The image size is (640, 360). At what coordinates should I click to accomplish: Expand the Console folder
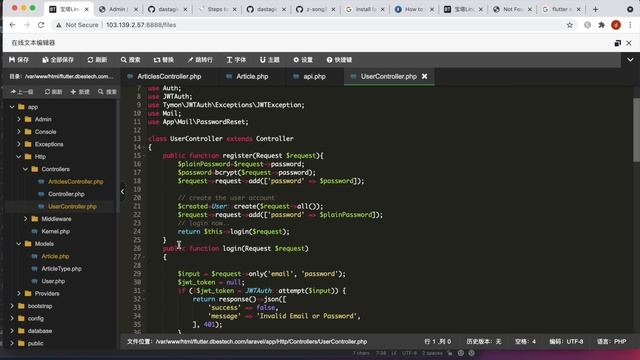[19, 132]
